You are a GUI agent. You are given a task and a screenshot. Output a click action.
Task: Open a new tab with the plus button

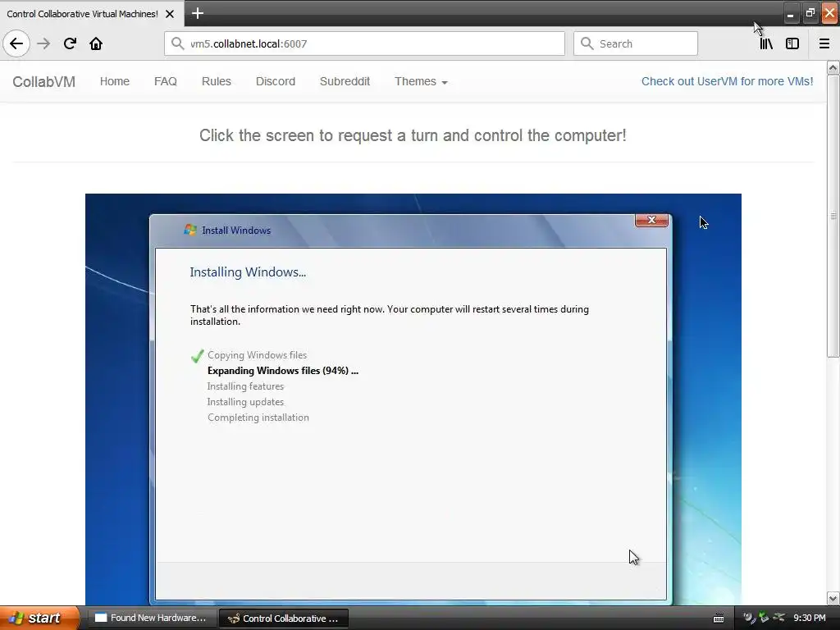(x=198, y=13)
